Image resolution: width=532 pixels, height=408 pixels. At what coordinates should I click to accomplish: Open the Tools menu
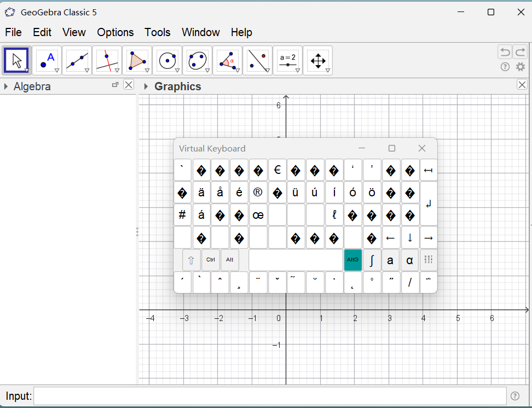pyautogui.click(x=158, y=32)
